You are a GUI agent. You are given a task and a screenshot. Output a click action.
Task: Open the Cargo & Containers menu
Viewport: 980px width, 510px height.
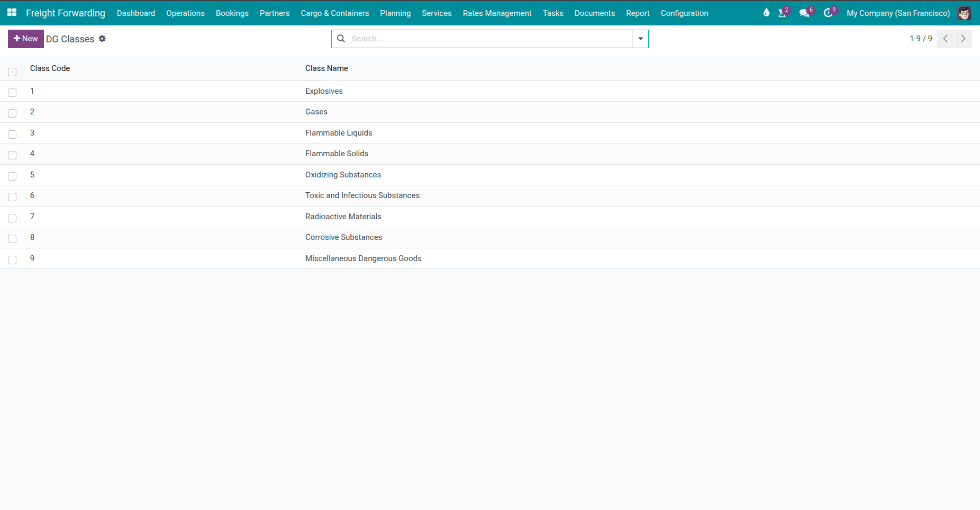click(334, 13)
